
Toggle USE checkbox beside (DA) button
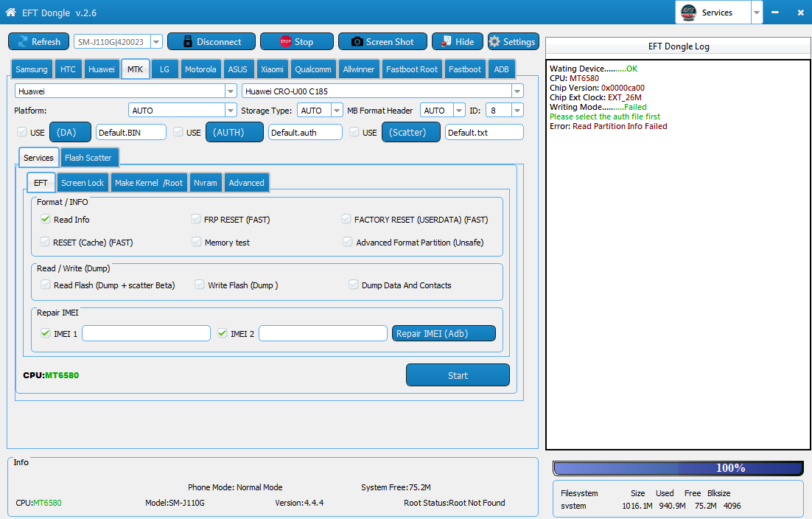(22, 132)
